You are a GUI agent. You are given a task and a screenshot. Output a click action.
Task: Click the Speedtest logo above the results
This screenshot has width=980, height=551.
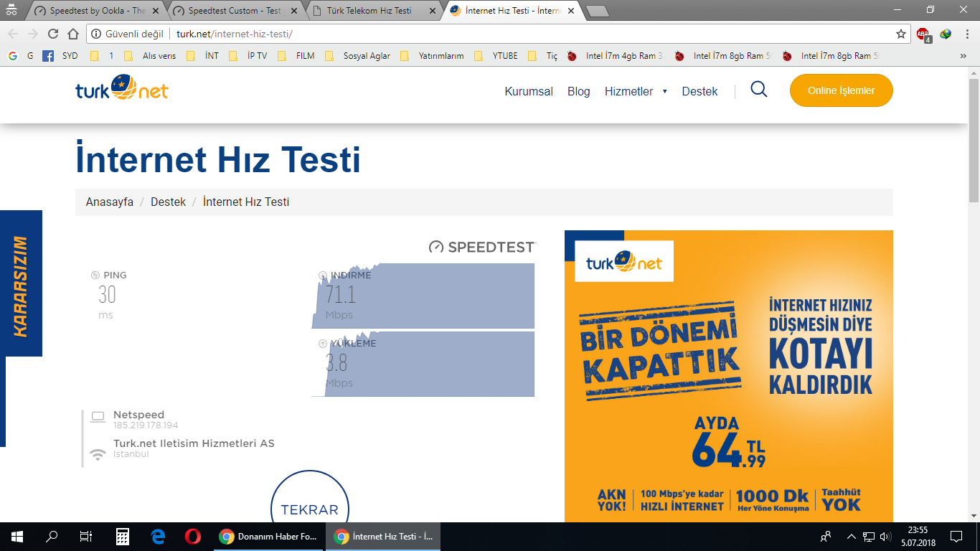pos(482,247)
